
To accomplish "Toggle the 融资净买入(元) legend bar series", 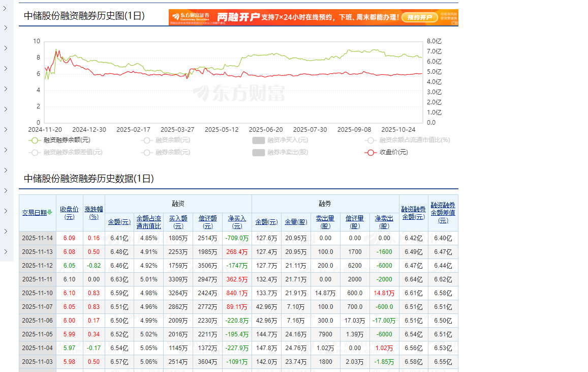I will (x=280, y=140).
